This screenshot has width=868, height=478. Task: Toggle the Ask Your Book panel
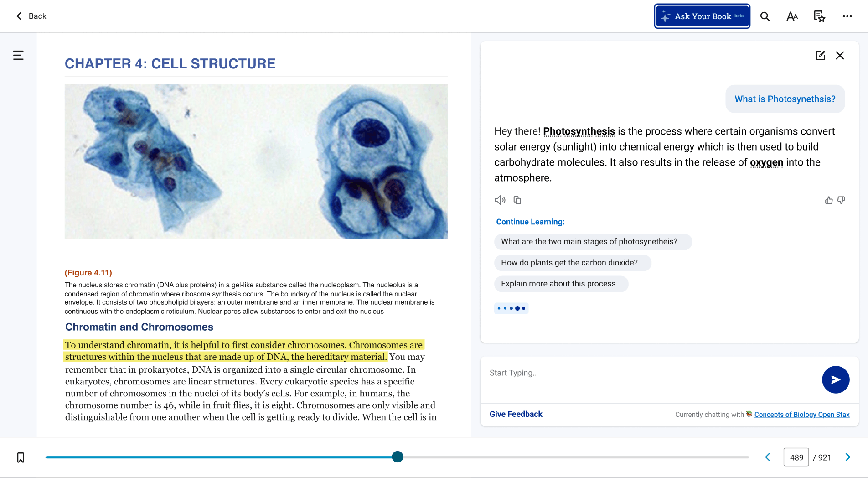click(x=702, y=16)
